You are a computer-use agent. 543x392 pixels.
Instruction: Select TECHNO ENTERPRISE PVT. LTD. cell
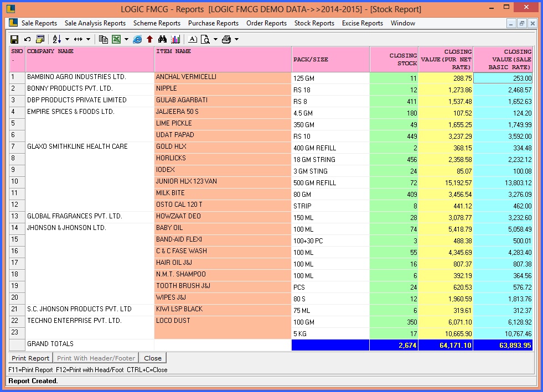click(90, 322)
